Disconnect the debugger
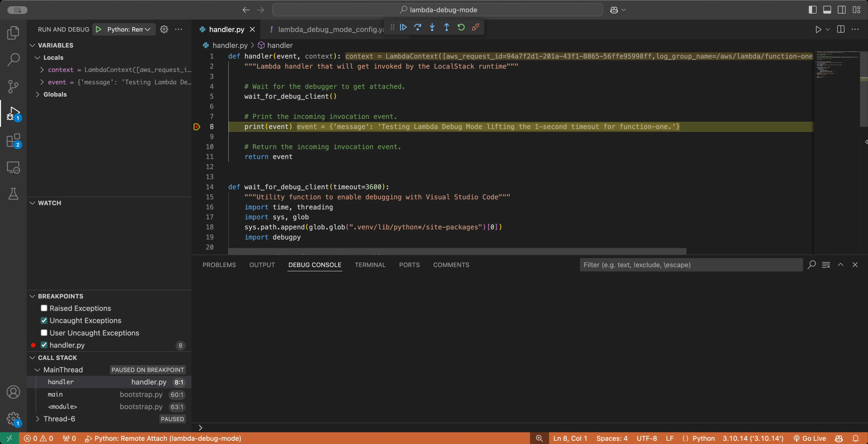Viewport: 868px width, 444px height. click(x=475, y=28)
